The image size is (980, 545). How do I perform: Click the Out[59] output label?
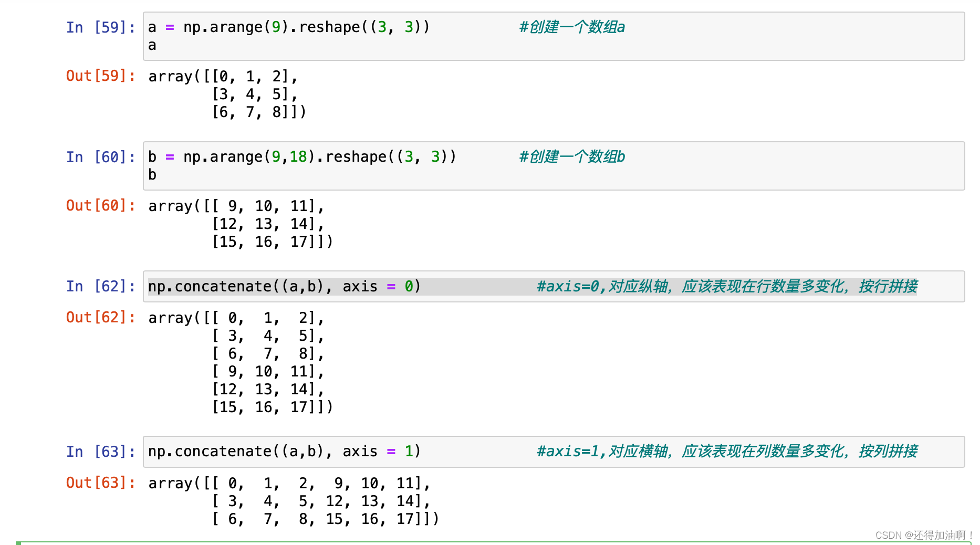coord(100,76)
